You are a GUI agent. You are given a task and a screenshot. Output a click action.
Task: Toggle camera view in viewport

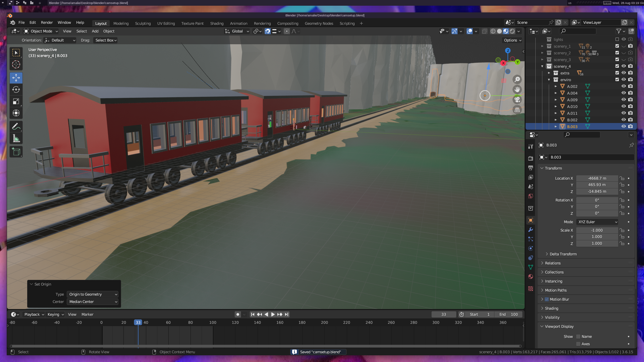coord(517,100)
